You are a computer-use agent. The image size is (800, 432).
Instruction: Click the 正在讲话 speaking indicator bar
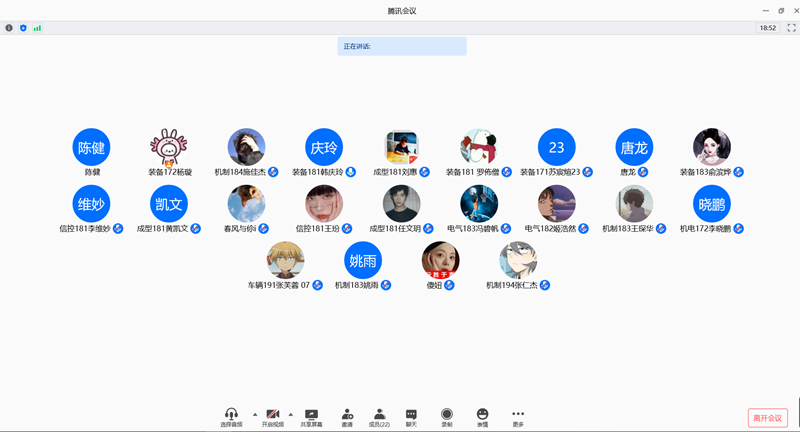pos(402,46)
